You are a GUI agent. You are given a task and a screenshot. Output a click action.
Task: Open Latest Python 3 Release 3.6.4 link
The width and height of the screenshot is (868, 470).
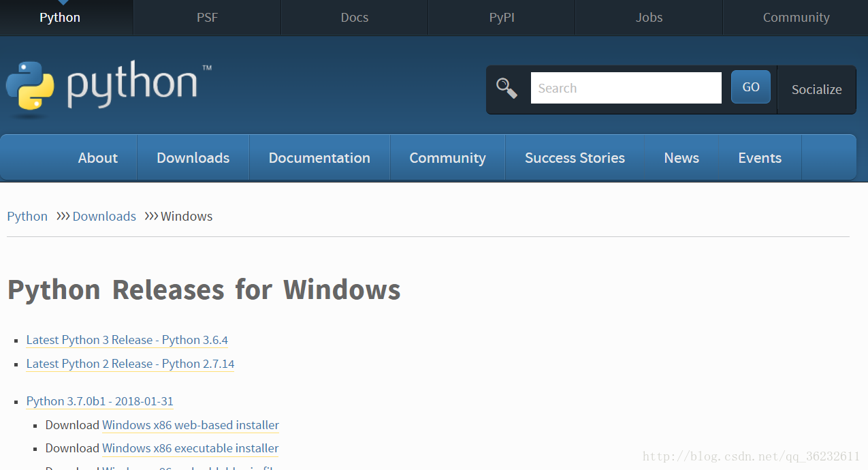(127, 340)
